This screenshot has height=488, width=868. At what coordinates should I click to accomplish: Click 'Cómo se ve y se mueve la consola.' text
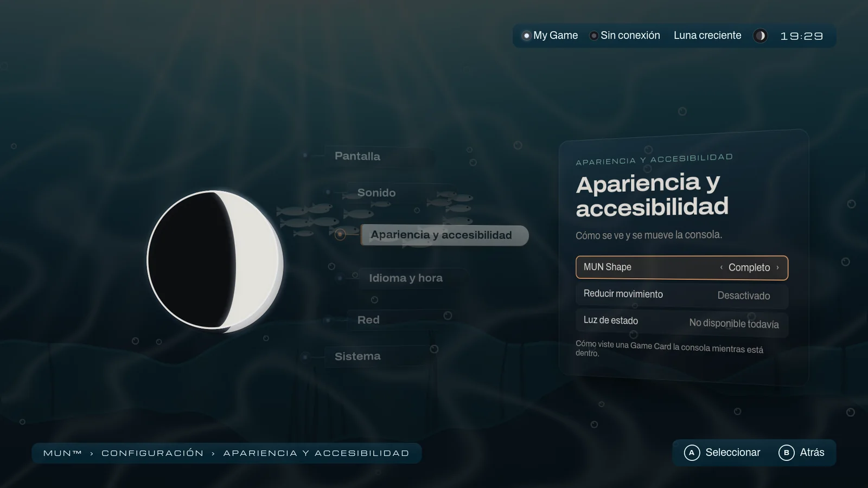(649, 235)
